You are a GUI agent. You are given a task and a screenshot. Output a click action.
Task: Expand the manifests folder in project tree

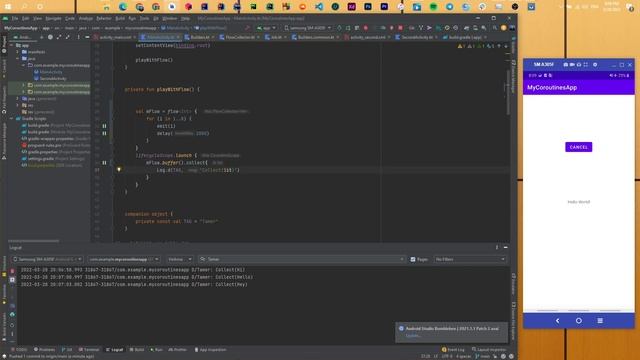pos(18,52)
